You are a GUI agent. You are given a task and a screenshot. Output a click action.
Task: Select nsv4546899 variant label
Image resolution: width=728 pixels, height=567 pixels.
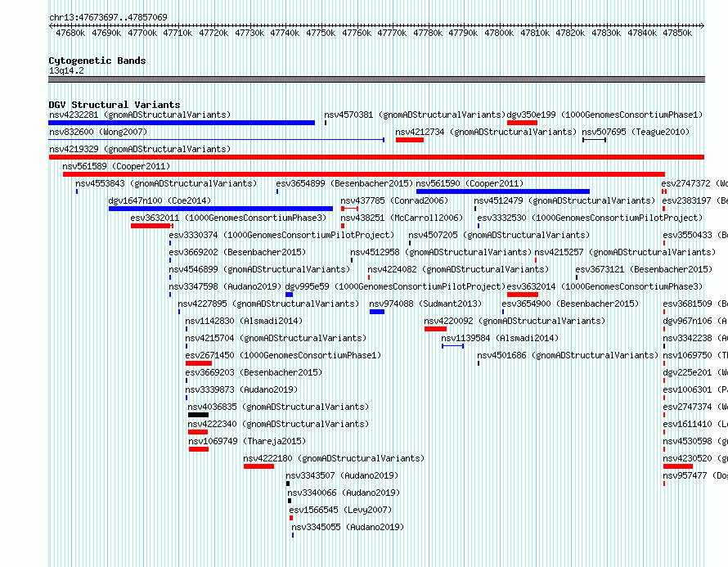tap(259, 269)
